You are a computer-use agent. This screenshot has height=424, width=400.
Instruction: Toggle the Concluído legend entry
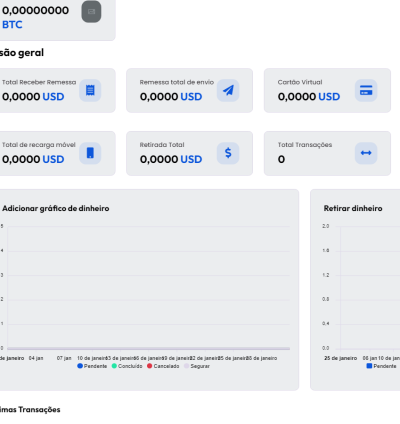pyautogui.click(x=127, y=366)
